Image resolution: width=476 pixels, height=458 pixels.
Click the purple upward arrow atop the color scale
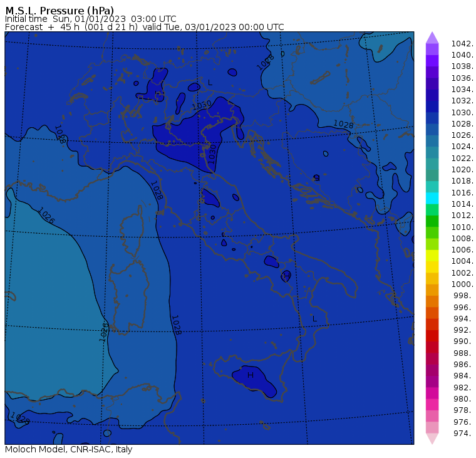click(x=432, y=38)
